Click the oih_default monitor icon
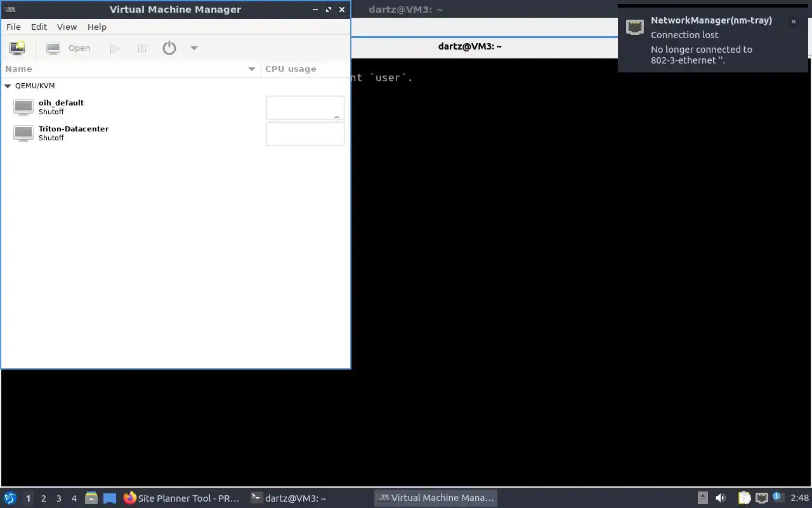The height and width of the screenshot is (508, 812). coord(23,107)
